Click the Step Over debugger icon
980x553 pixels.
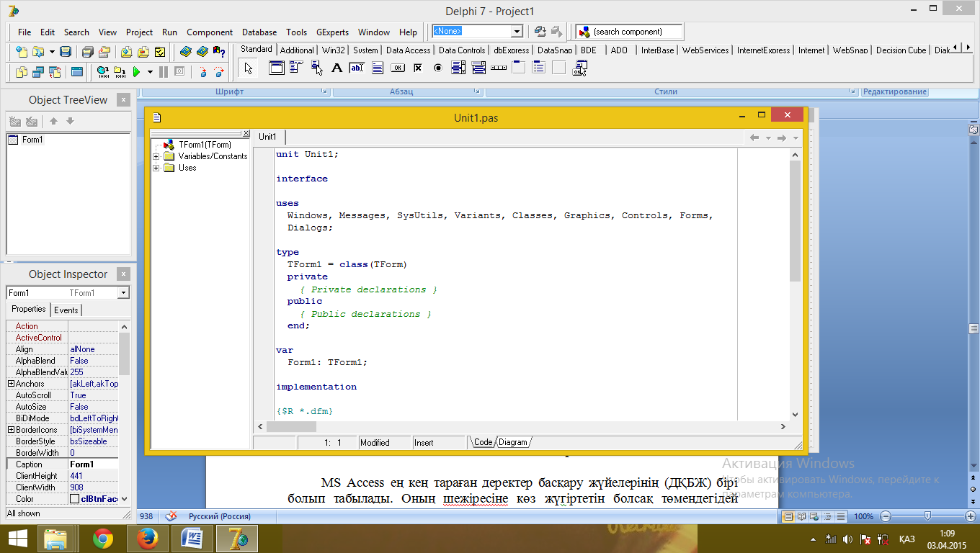[219, 71]
